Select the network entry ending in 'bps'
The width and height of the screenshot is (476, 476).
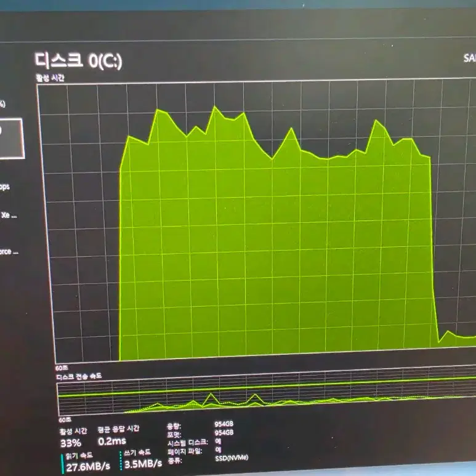click(x=5, y=187)
